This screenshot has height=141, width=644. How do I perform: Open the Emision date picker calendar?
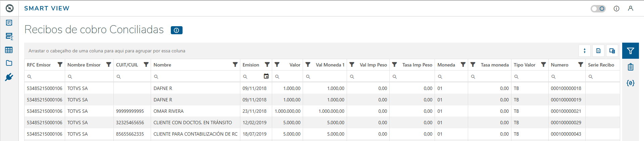(x=266, y=76)
